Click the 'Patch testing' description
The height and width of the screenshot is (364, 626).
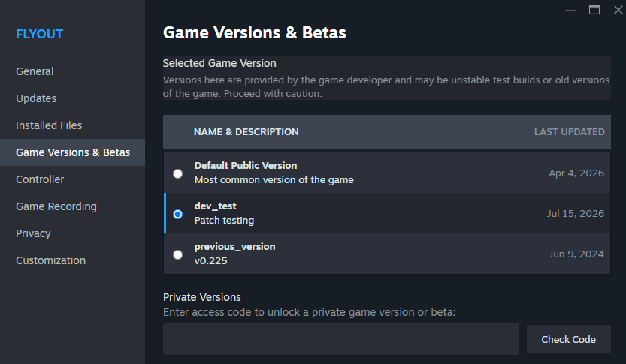(x=224, y=221)
